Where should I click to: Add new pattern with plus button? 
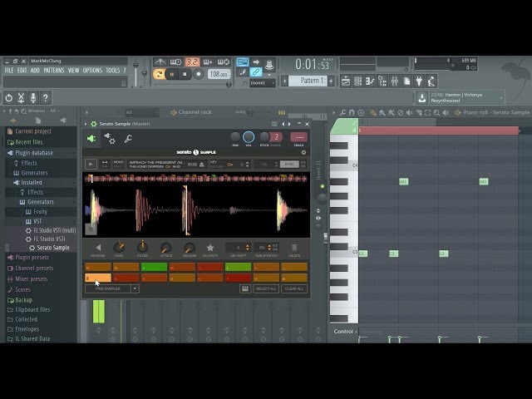click(x=331, y=81)
